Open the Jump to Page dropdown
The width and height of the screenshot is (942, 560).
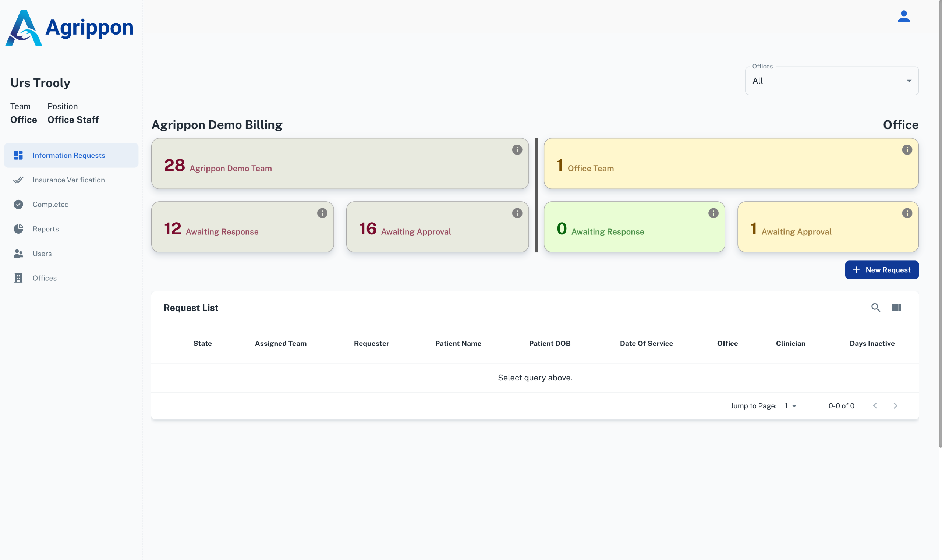point(790,406)
